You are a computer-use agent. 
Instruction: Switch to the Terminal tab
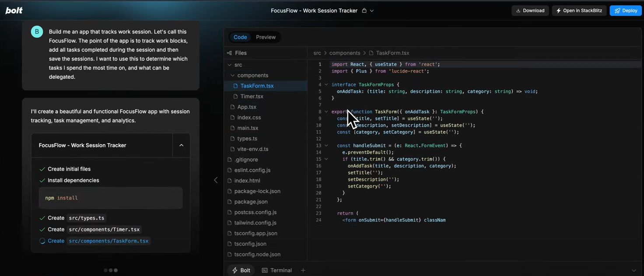tap(277, 270)
